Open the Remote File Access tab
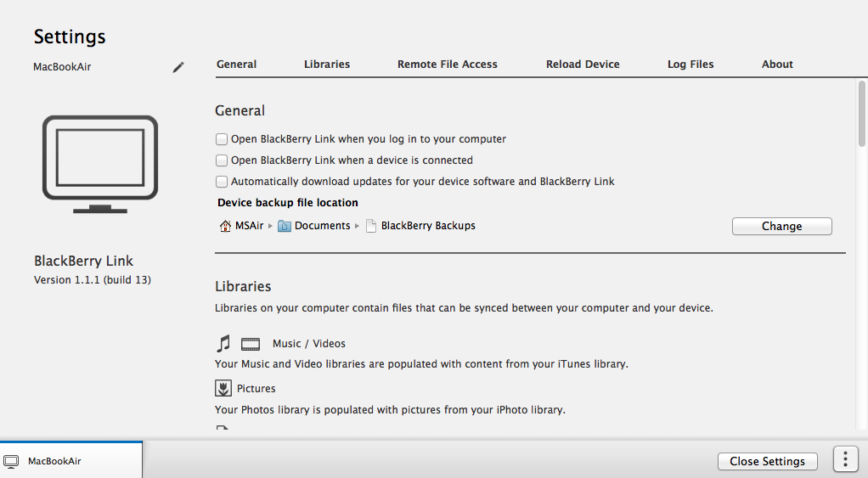This screenshot has height=478, width=868. tap(448, 65)
